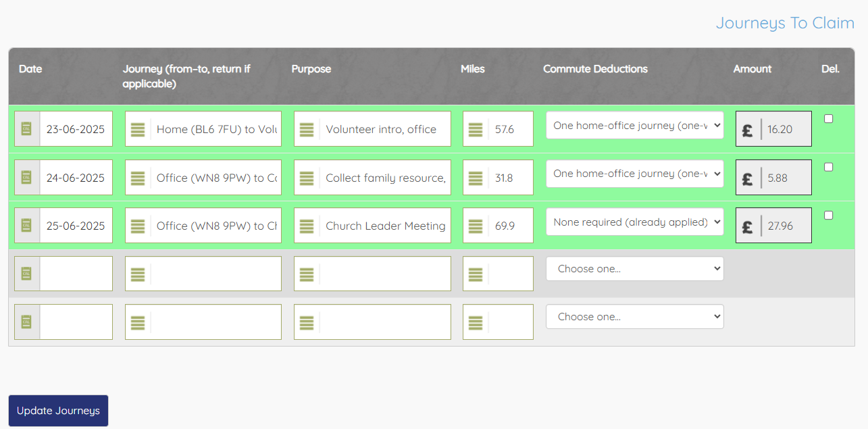Tick delete checkbox for 24-06-2025 journey
The width and height of the screenshot is (868, 429).
(x=829, y=167)
